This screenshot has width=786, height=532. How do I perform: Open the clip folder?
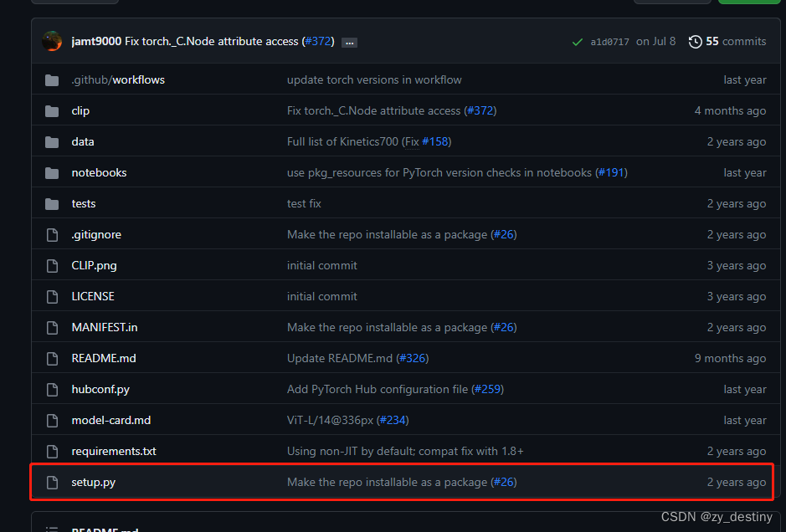[x=80, y=110]
